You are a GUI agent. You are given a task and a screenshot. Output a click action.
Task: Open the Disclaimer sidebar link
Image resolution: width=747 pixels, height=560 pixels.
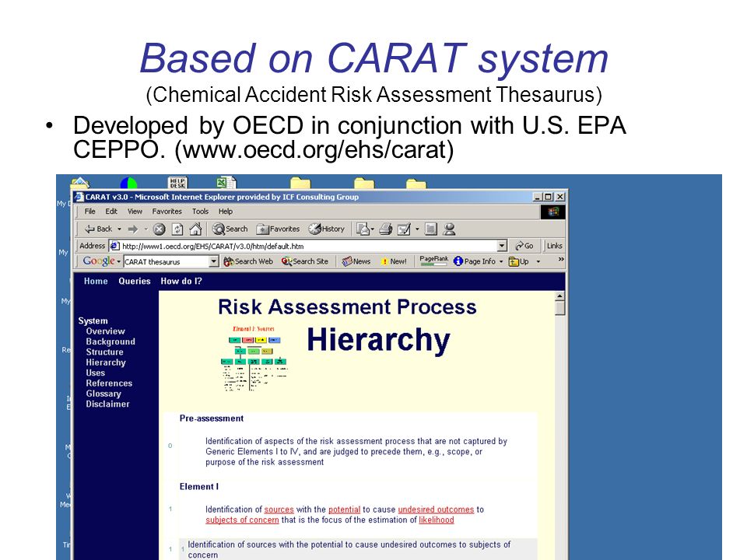tap(107, 404)
